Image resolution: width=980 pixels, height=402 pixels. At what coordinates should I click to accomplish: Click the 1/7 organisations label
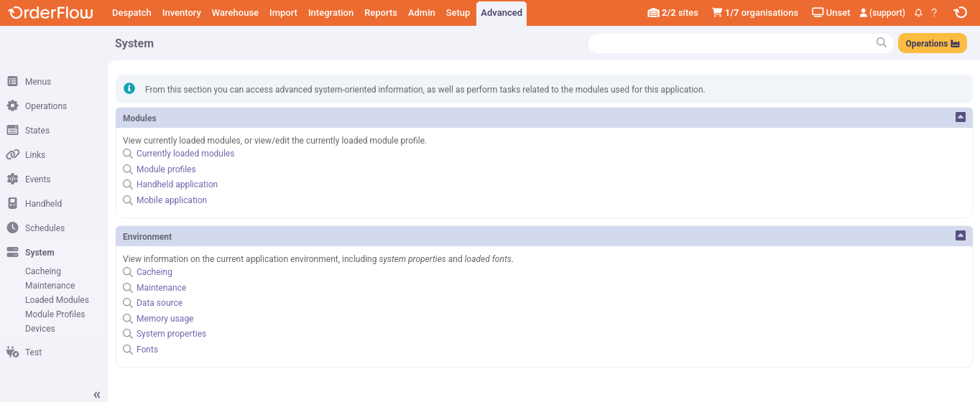[762, 13]
